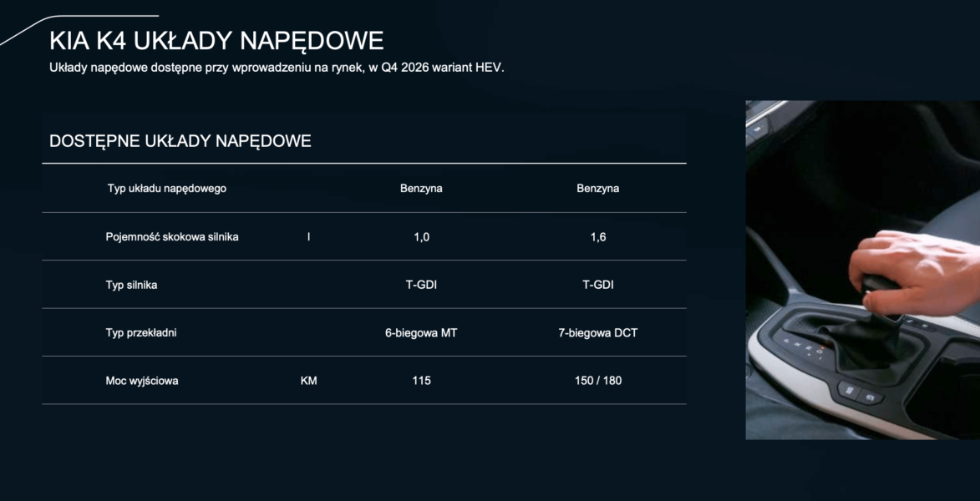The width and height of the screenshot is (980, 501).
Task: Select the 'Typ układu napędowego' row label
Action: click(x=167, y=189)
